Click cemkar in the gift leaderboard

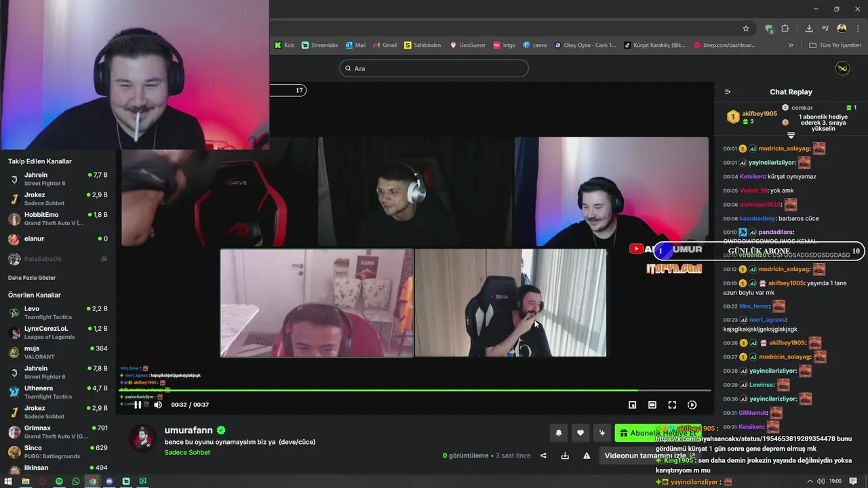[802, 108]
